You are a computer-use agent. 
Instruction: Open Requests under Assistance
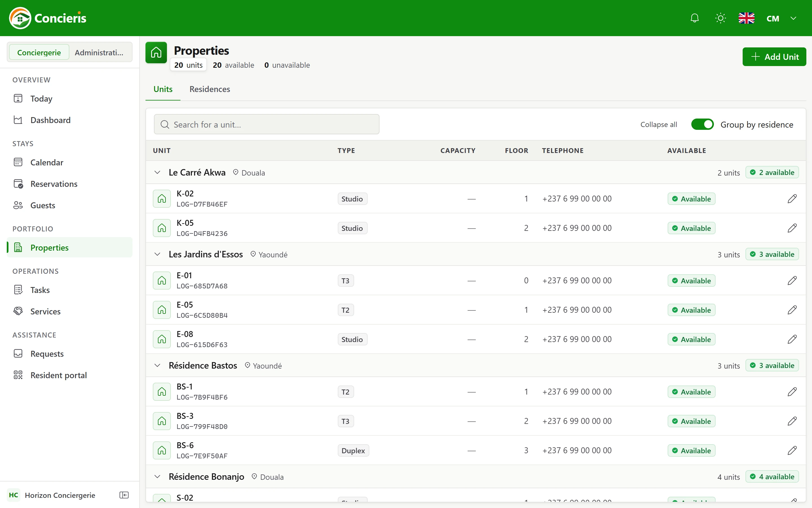(69, 354)
